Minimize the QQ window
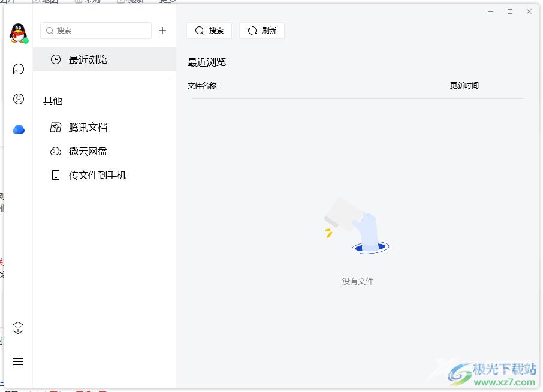This screenshot has width=543, height=392. [x=491, y=11]
